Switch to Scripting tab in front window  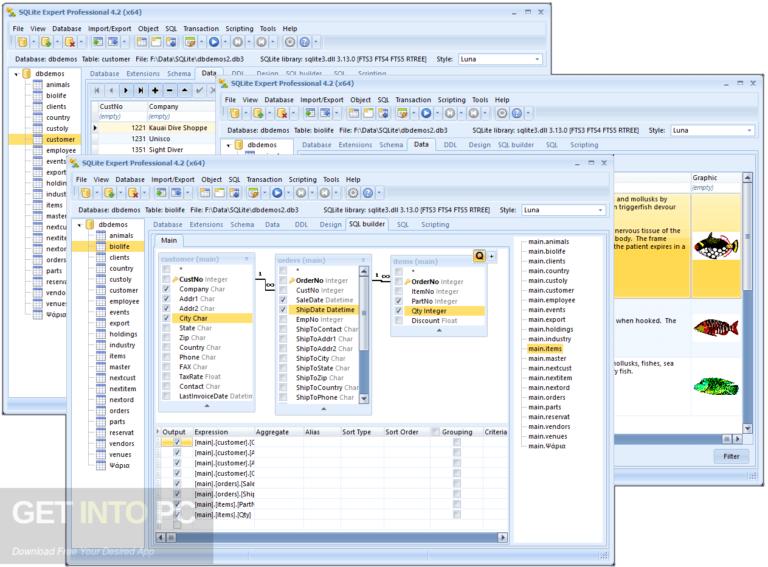tap(435, 224)
